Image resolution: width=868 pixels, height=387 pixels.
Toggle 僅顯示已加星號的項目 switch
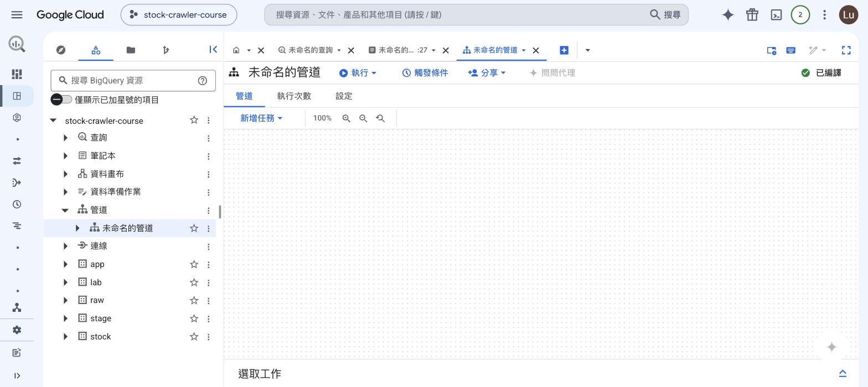[x=61, y=100]
